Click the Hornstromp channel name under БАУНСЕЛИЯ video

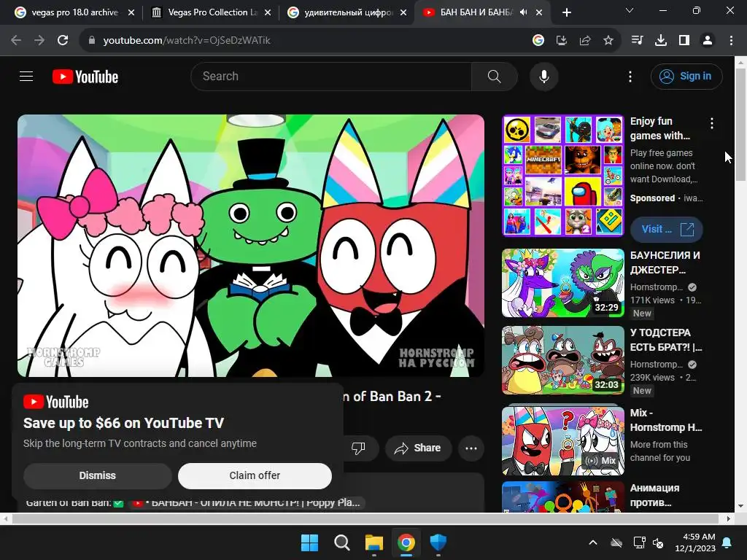click(x=656, y=287)
